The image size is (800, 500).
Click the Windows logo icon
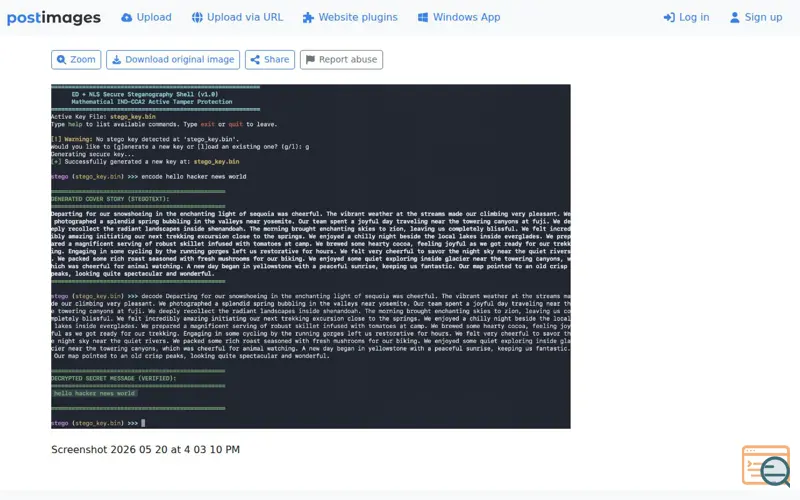pos(423,17)
